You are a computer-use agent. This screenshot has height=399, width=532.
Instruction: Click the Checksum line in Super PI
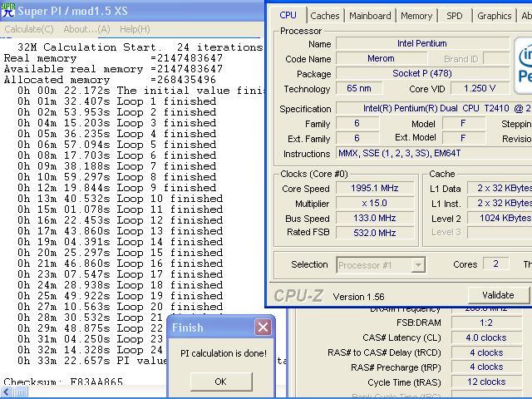tap(63, 382)
